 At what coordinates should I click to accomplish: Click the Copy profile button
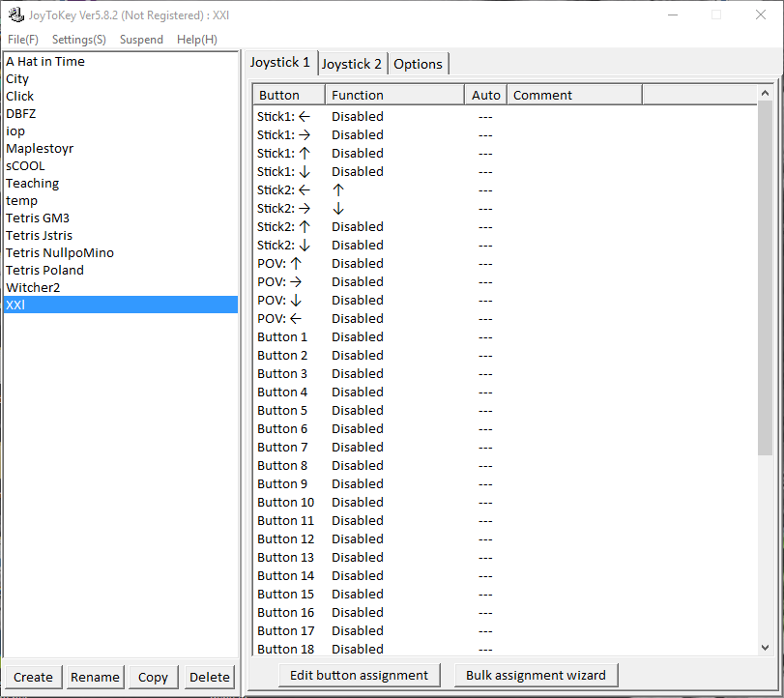[153, 677]
